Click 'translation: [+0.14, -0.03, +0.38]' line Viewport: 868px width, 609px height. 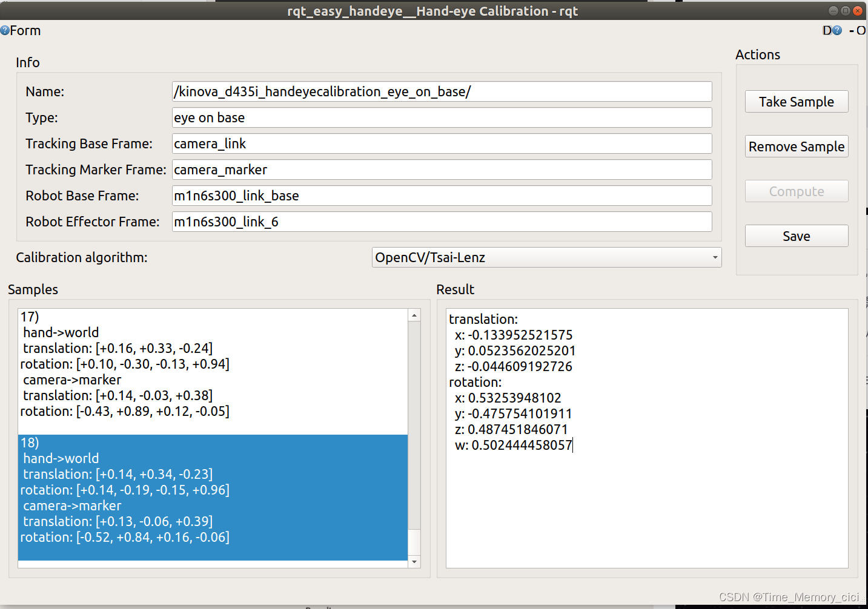[118, 395]
